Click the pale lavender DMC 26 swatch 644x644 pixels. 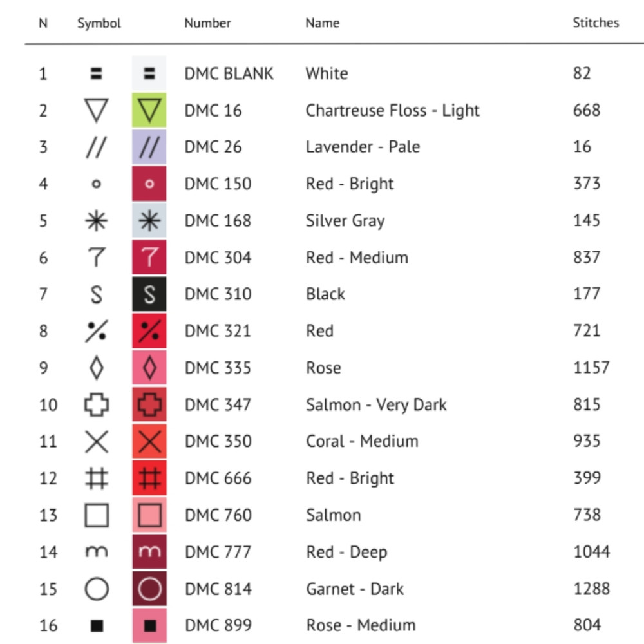pos(149,147)
